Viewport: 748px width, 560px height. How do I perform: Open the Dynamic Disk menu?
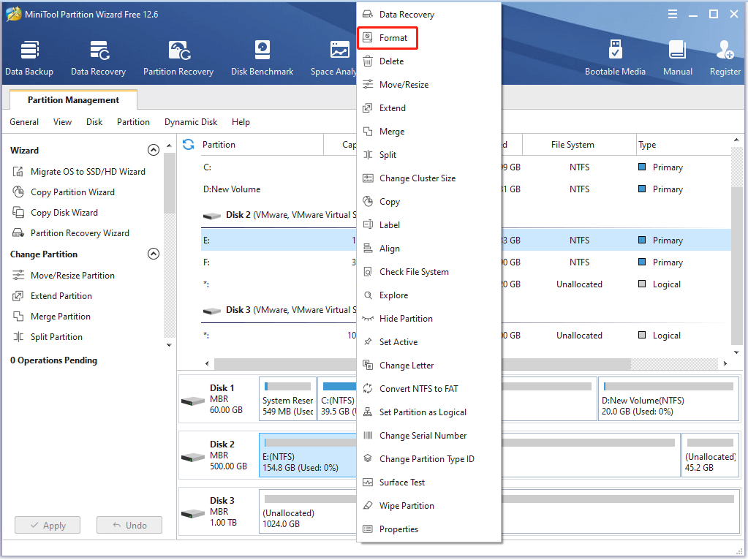coord(191,121)
